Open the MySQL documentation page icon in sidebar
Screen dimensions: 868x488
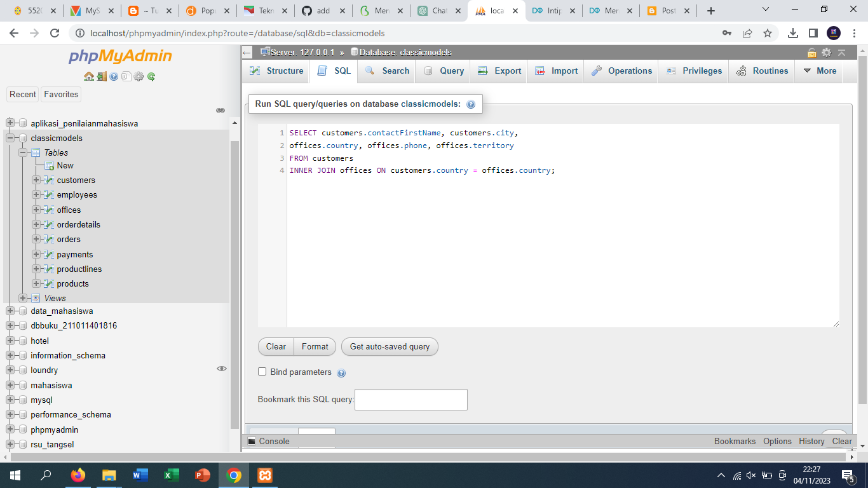point(126,76)
